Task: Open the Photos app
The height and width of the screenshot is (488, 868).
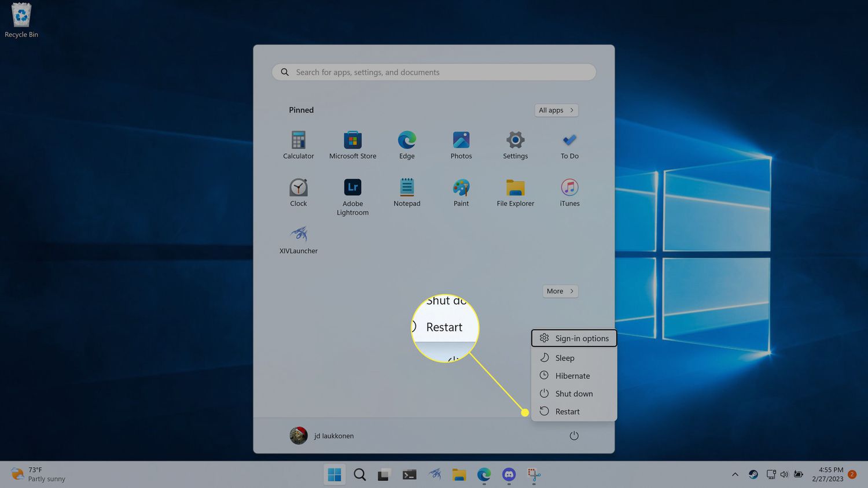Action: point(461,145)
